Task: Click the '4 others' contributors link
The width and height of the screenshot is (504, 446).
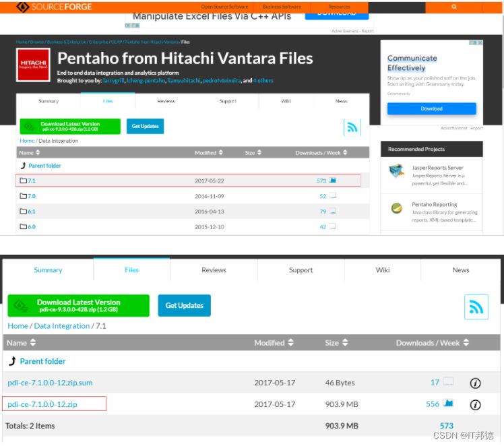Action: coord(263,80)
